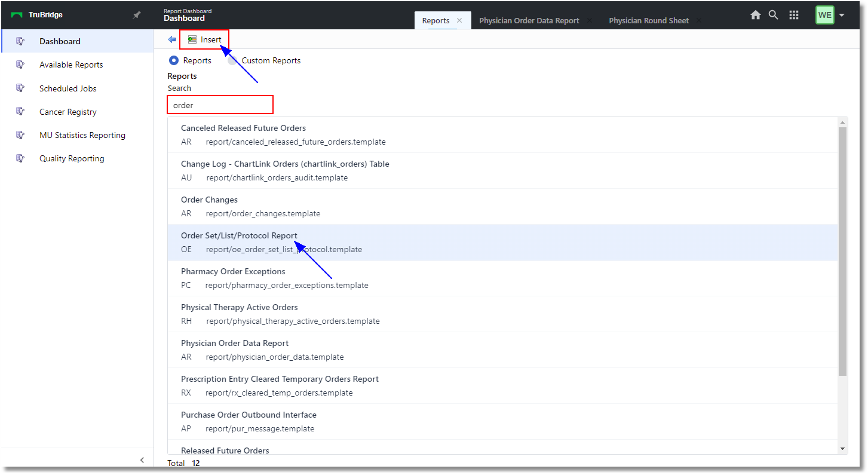
Task: Select Pharmacy Order Exceptions report
Action: 502,278
